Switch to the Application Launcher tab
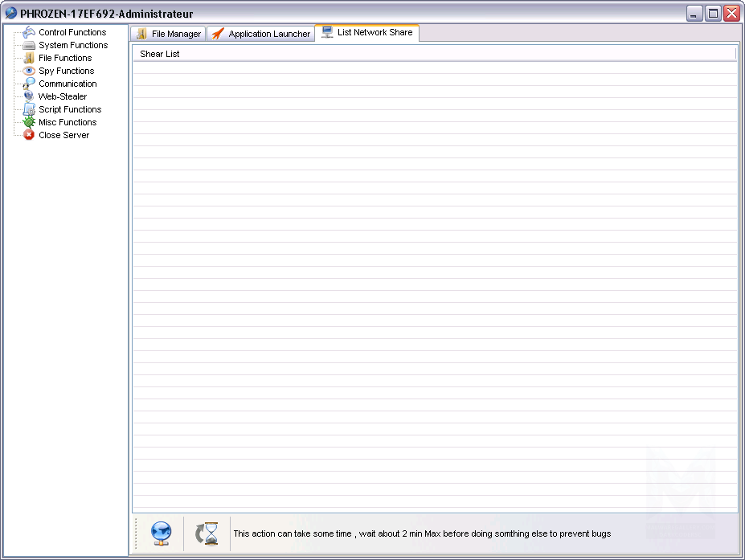The width and height of the screenshot is (745, 560). click(x=261, y=34)
